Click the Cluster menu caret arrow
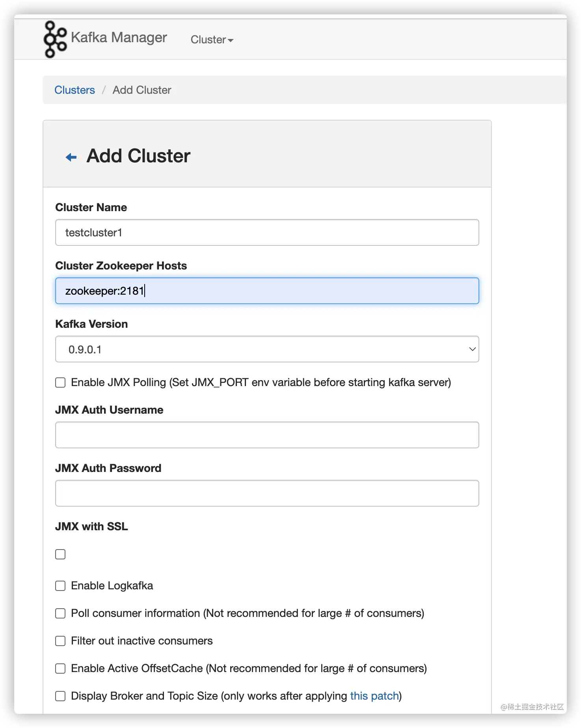Viewport: 581px width, 728px height. [x=231, y=40]
